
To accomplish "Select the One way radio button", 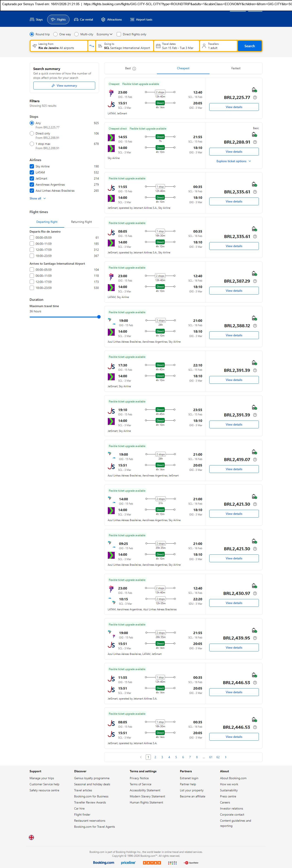I will pyautogui.click(x=56, y=34).
